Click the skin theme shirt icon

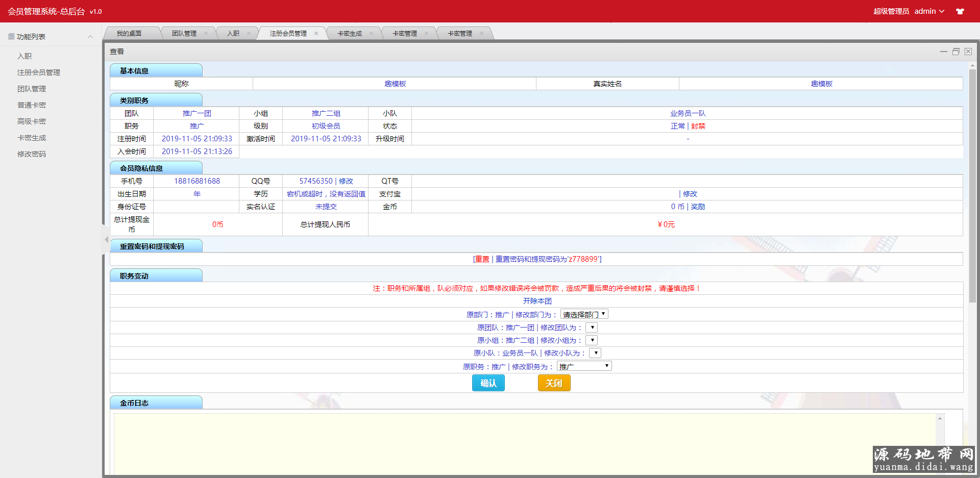[x=960, y=11]
